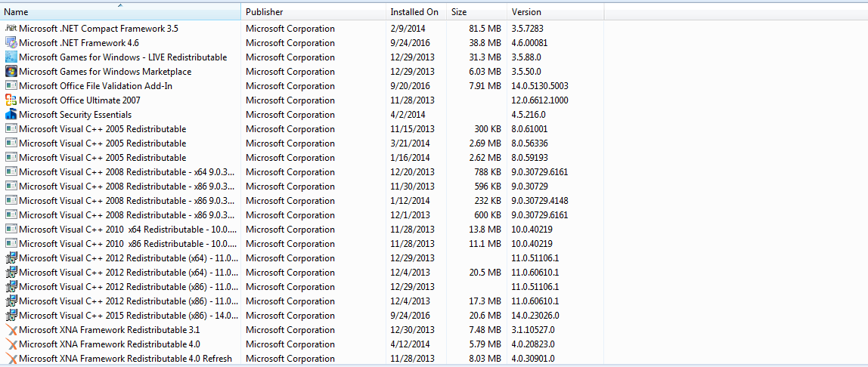Click icon of Visual C++ 2015 Redistributable x86
868x367 pixels.
[x=11, y=316]
